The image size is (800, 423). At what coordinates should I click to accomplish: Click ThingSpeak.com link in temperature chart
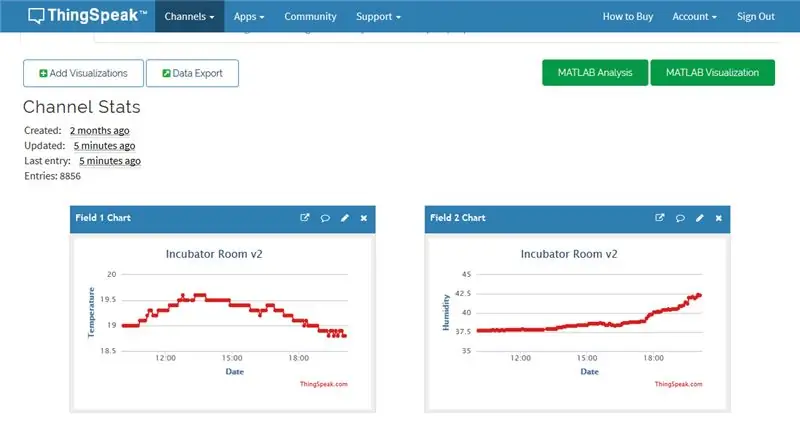pyautogui.click(x=323, y=384)
